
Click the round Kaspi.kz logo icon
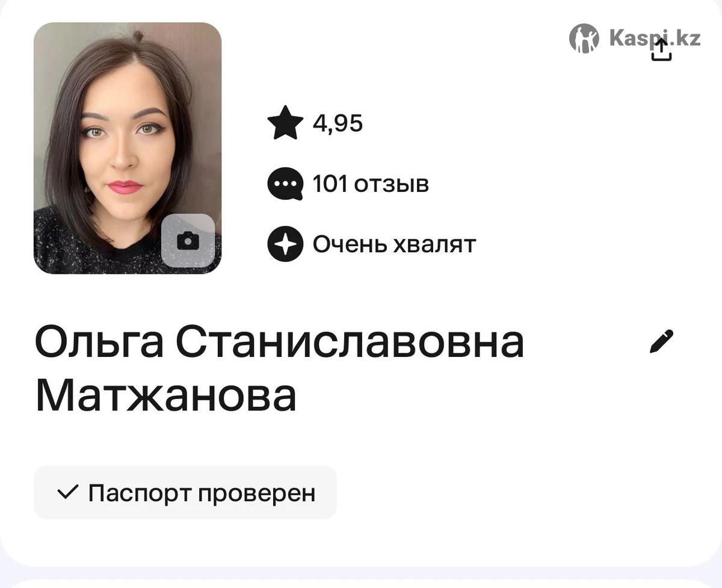click(584, 39)
